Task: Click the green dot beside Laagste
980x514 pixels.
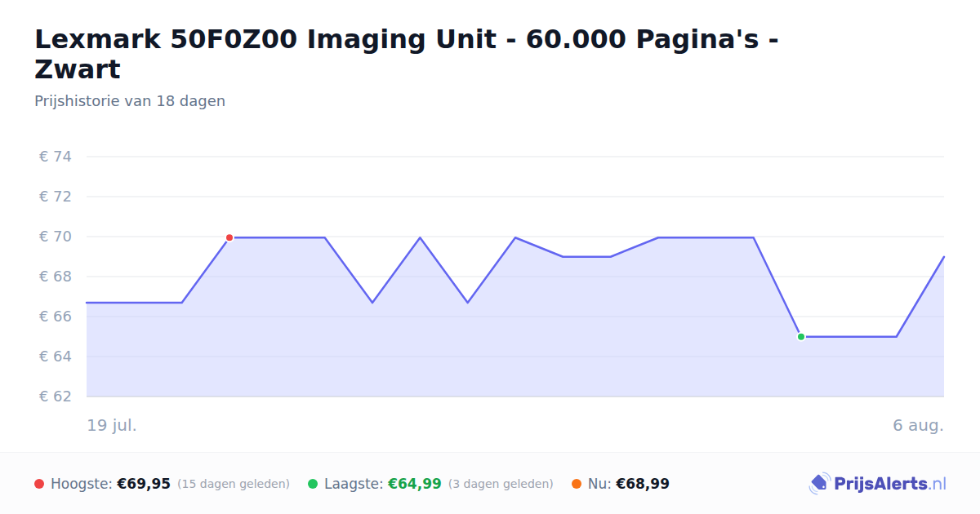Action: pyautogui.click(x=313, y=484)
